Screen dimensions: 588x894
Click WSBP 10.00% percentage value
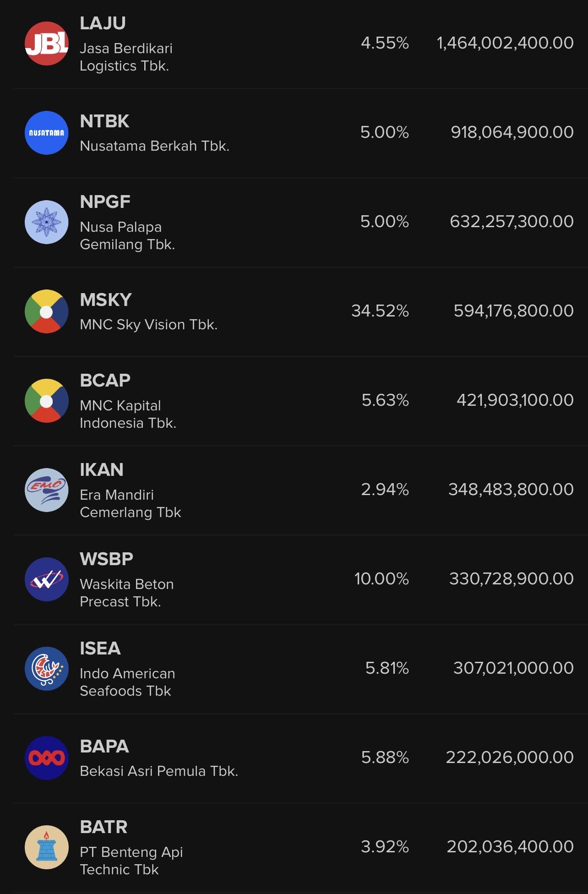tap(381, 579)
